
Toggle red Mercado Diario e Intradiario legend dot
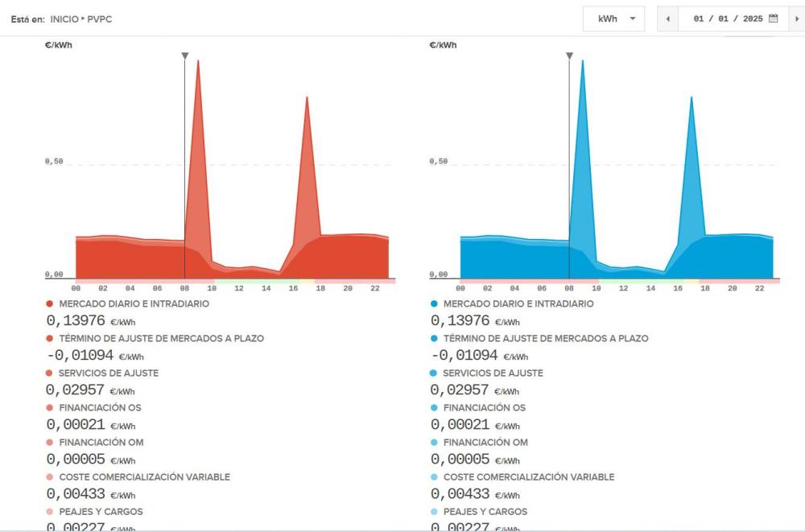click(x=50, y=304)
